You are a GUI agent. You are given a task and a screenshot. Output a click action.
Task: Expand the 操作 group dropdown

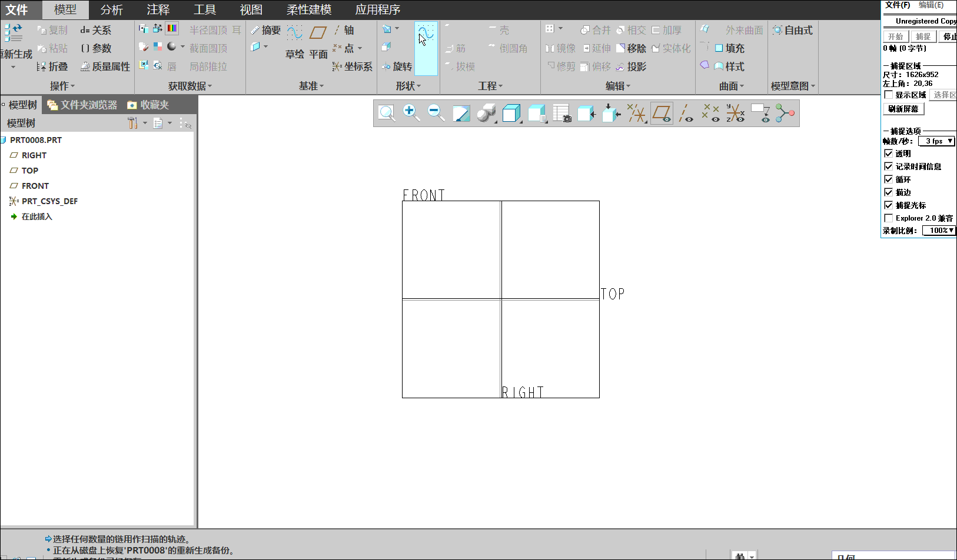coord(62,86)
